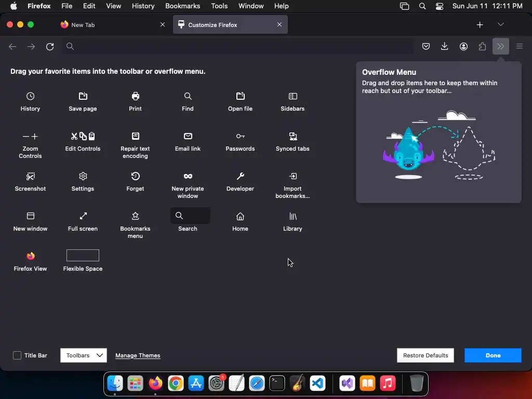The height and width of the screenshot is (399, 532).
Task: Select the Synced tabs icon
Action: click(x=292, y=136)
